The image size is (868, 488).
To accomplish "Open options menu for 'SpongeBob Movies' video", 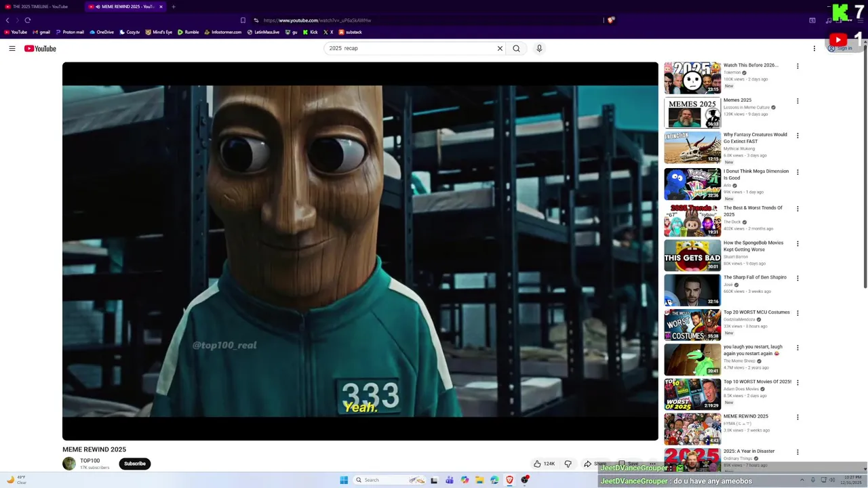I will tap(797, 243).
